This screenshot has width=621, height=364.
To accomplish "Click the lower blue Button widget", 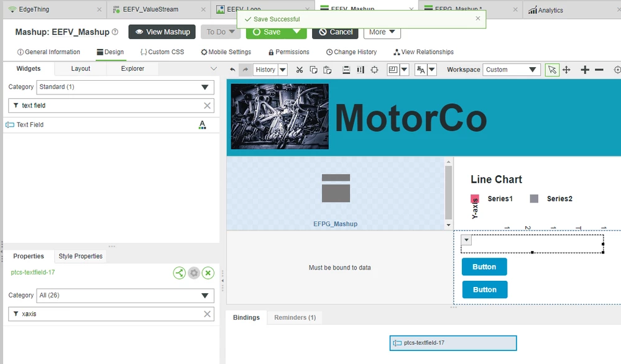I will [x=485, y=289].
